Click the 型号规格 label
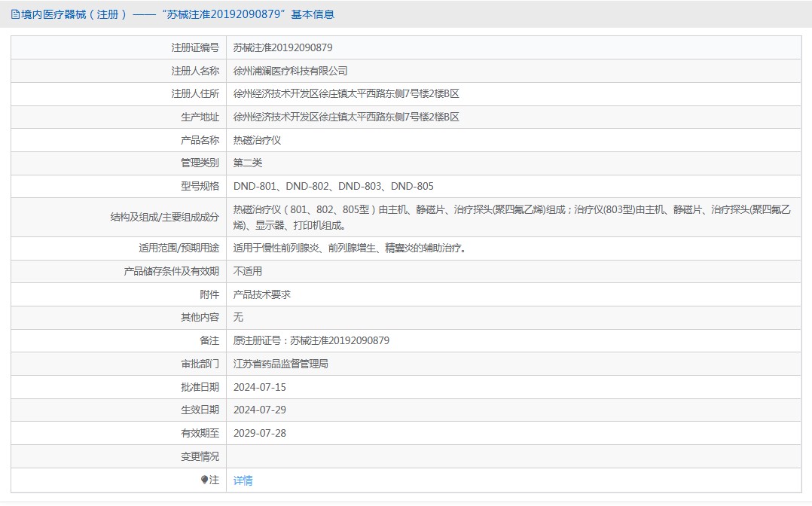 click(x=200, y=187)
